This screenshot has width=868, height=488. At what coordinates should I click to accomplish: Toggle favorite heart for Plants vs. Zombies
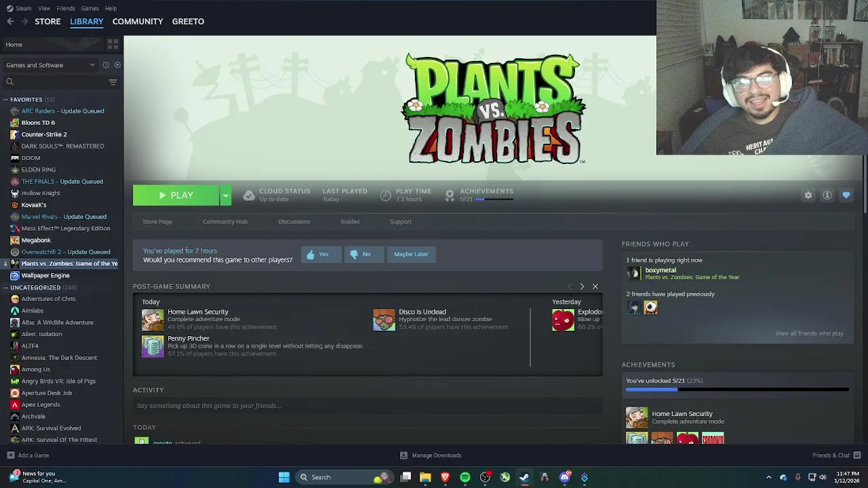(846, 195)
